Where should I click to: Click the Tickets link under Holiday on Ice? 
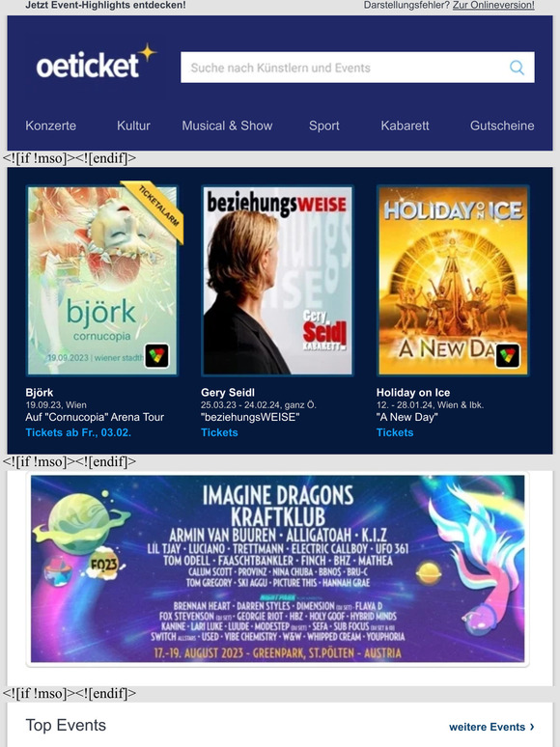(395, 432)
